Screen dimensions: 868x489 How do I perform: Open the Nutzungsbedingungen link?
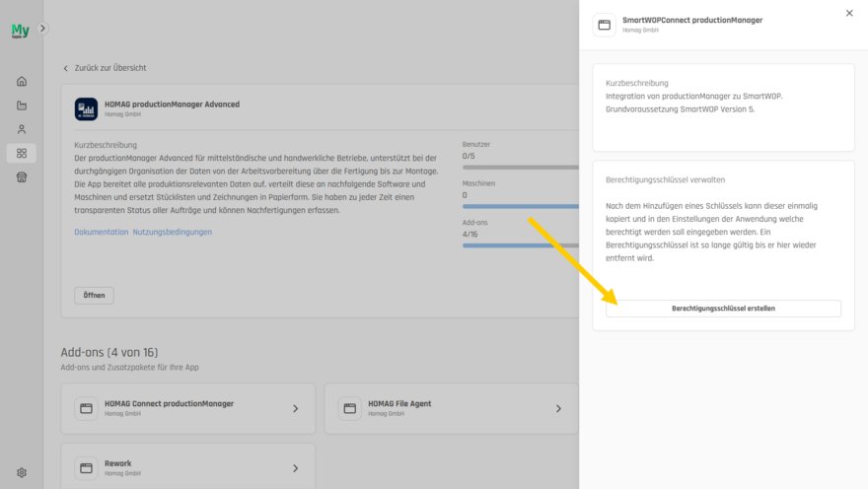point(173,232)
